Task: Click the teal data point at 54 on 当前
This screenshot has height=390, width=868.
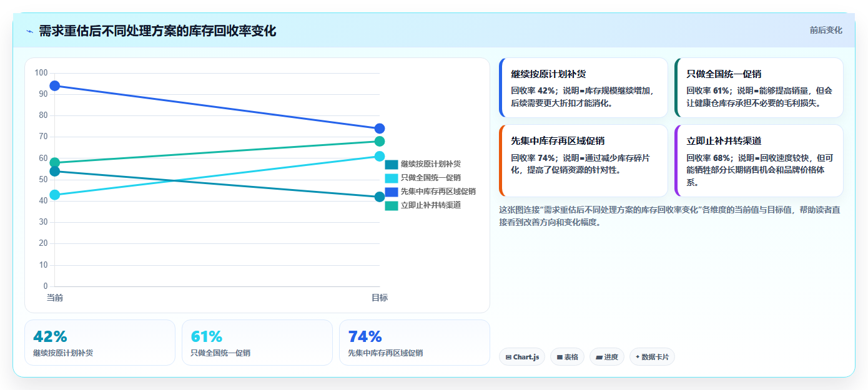Action: click(x=55, y=172)
